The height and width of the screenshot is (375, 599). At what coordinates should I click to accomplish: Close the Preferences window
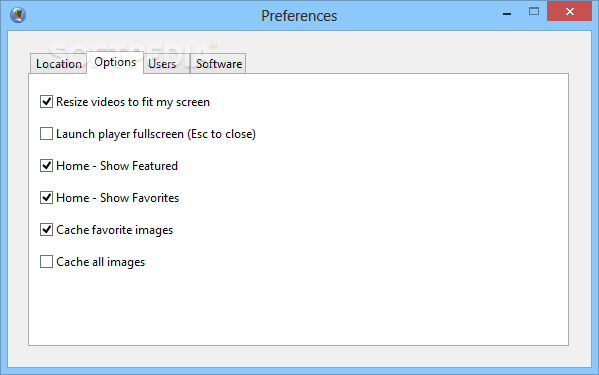[x=570, y=11]
